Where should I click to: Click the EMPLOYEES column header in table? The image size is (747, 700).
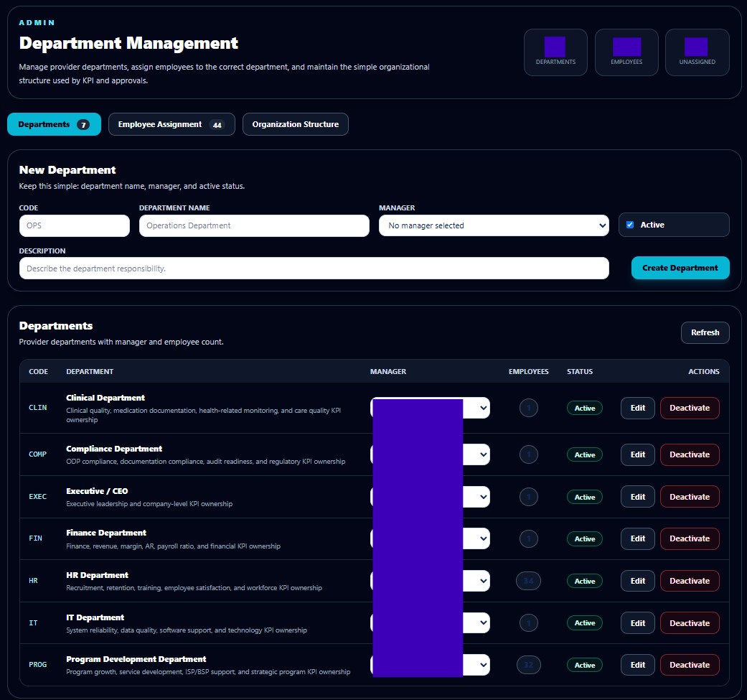click(x=528, y=372)
